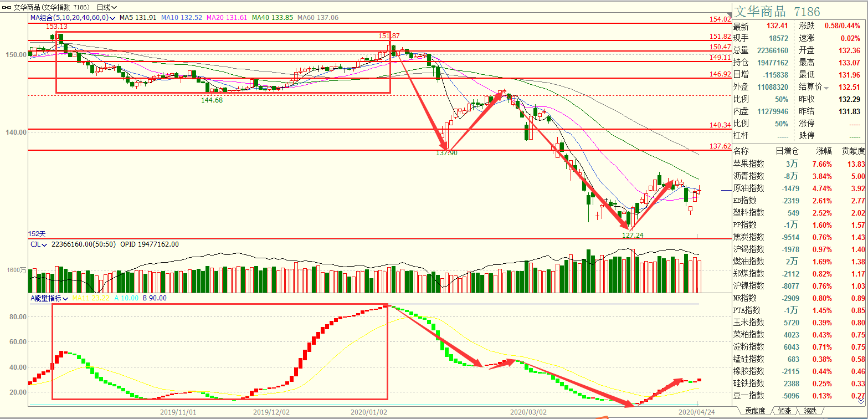Screen dimensions: 868x419
Task: Select the 硅铁指数 row
Action: (x=799, y=384)
